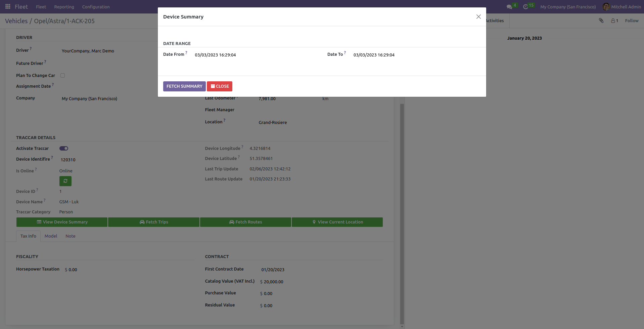Switch to the Note tab
Screen dimensions: 644x329
click(70, 236)
